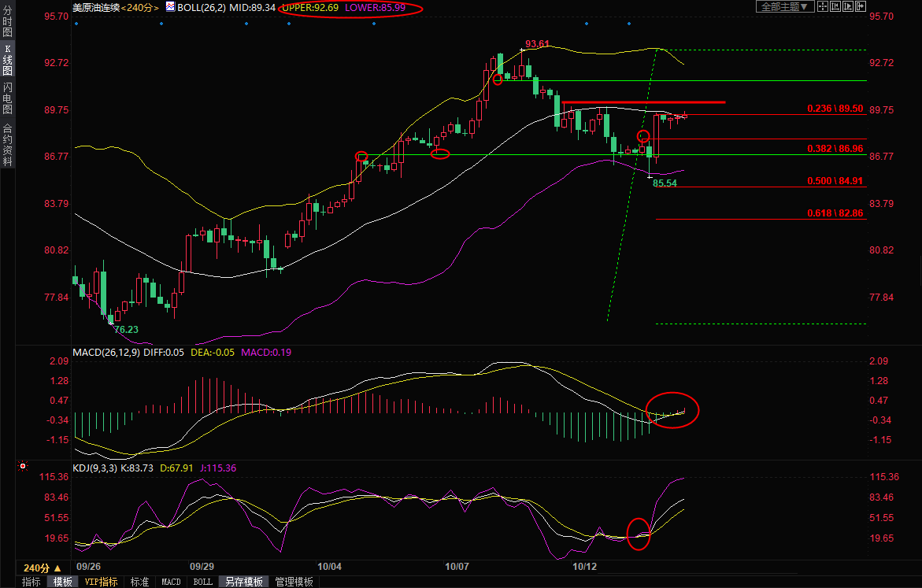Click the 管理模板 button
Viewport: 922px width, 588px height.
294,582
